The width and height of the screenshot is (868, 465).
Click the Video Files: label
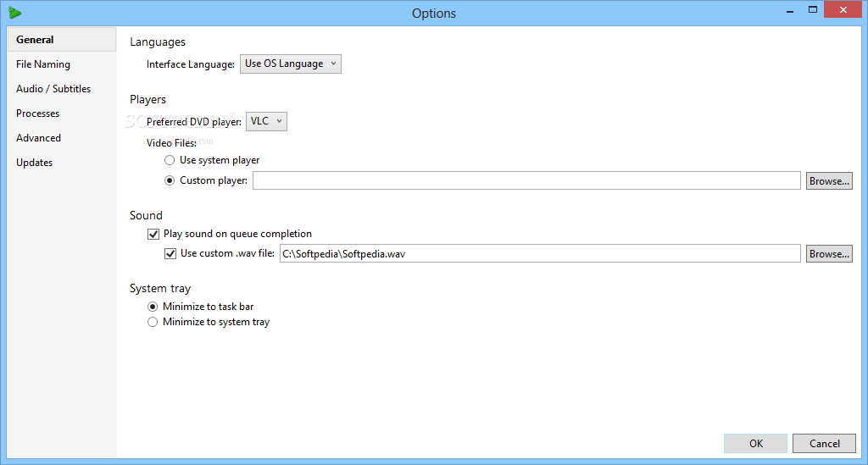[171, 143]
